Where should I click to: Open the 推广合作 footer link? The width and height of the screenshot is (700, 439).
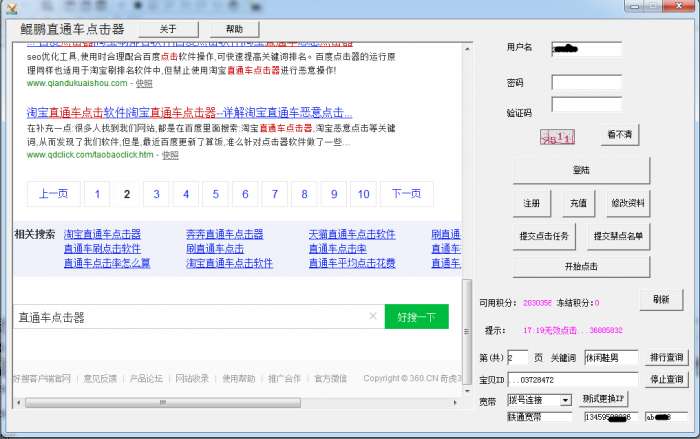pos(284,379)
